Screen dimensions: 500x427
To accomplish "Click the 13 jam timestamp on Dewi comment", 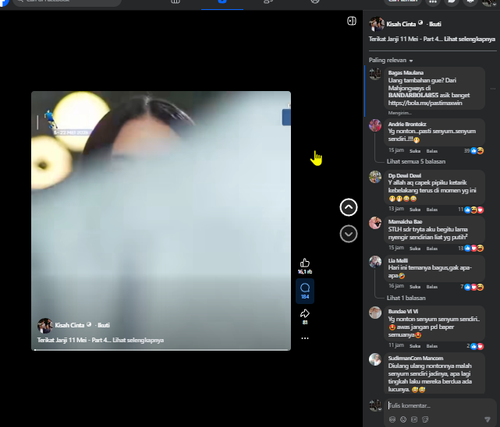I will pos(396,209).
